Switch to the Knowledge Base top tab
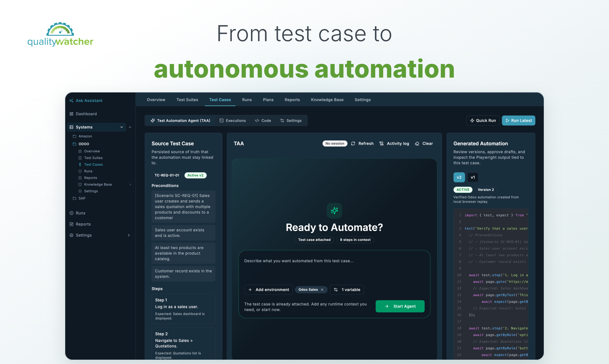 click(x=327, y=100)
